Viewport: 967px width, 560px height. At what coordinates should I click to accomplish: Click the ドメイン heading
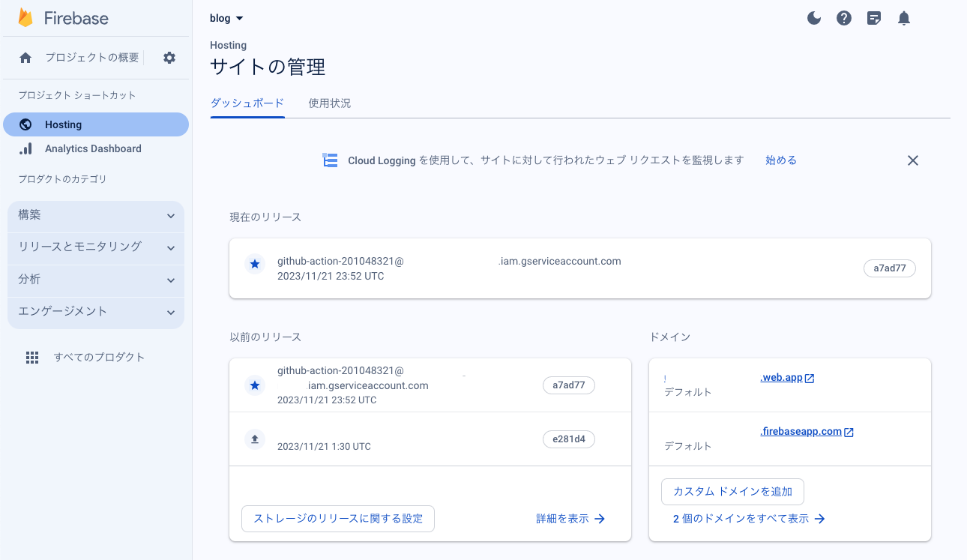[x=669, y=337]
